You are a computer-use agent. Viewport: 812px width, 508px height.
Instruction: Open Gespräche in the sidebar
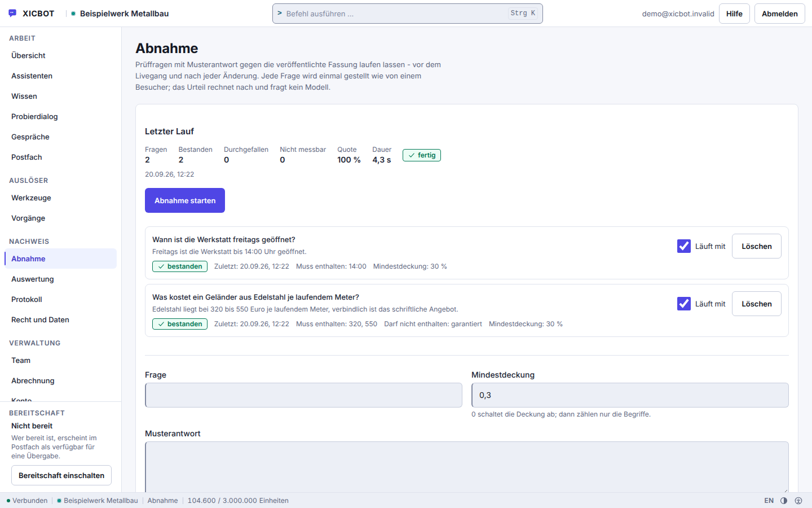coord(60,137)
